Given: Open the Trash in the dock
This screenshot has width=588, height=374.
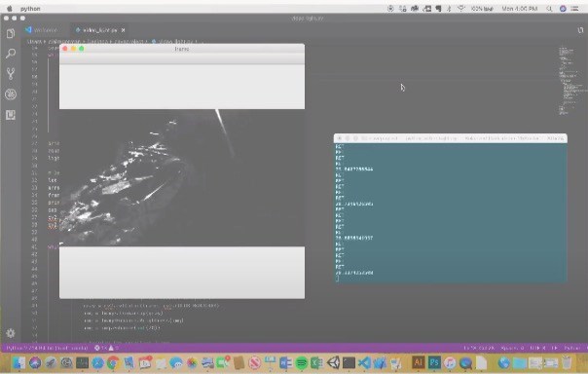Looking at the screenshot, I should (567, 362).
